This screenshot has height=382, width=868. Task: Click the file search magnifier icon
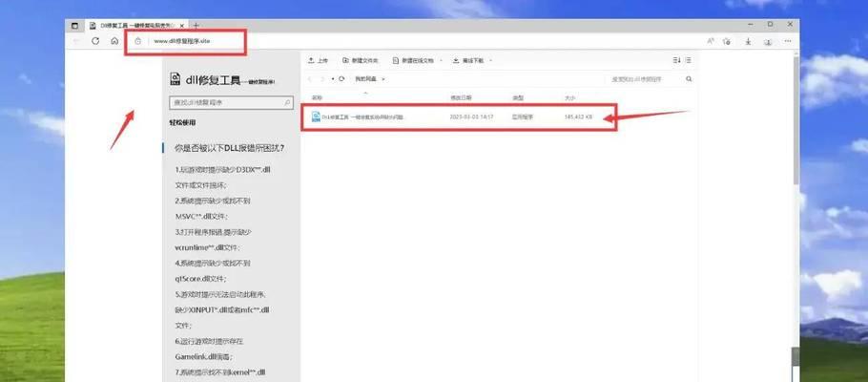click(689, 79)
